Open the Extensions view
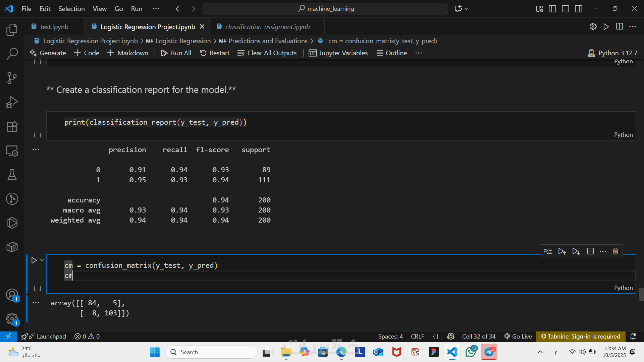Viewport: 644px width, 362px height. (x=12, y=126)
